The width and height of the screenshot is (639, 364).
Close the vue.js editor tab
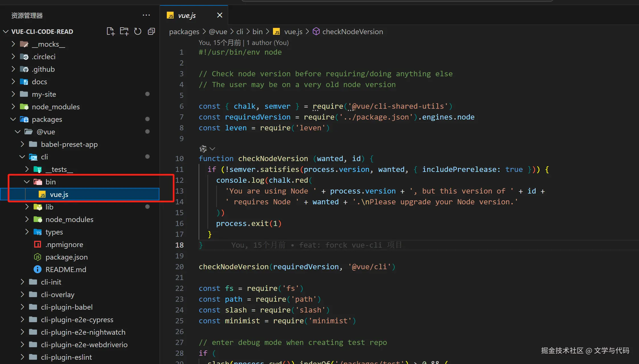point(219,15)
